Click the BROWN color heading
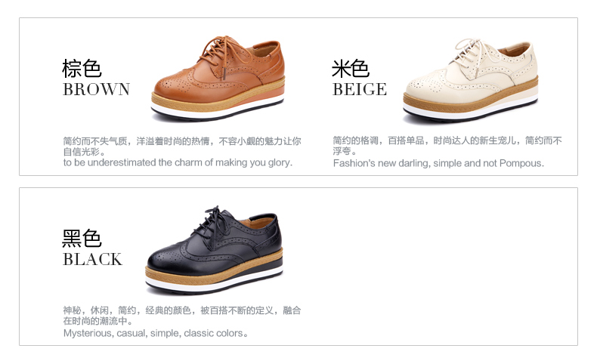597x364 pixels. [x=96, y=89]
